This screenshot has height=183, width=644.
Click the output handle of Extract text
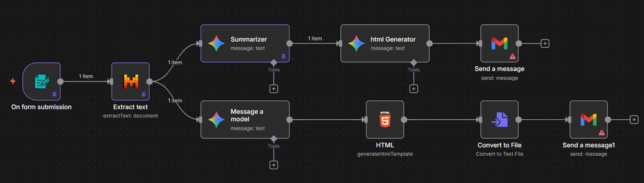coord(149,81)
